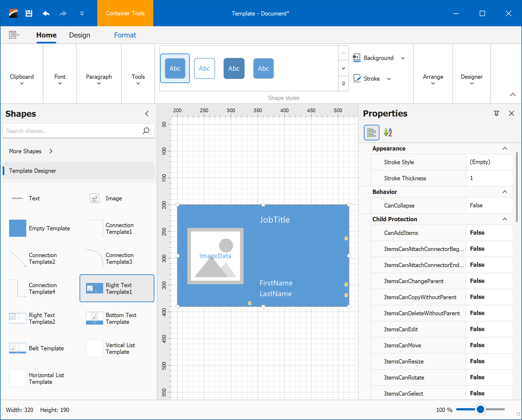
Task: Switch properties to categorized view
Action: (x=371, y=132)
